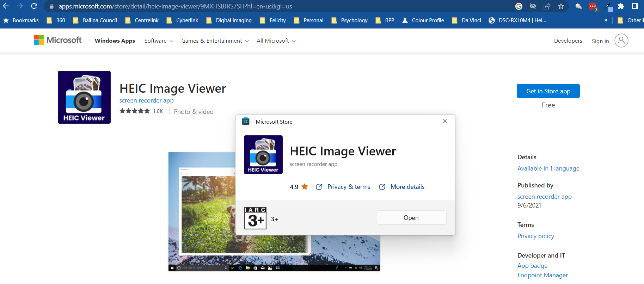
Task: Click Available in 1 language link
Action: coord(548,168)
